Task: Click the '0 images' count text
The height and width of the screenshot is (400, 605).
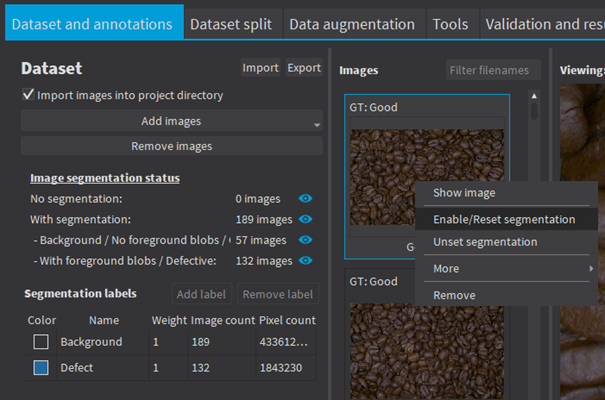Action: (258, 199)
